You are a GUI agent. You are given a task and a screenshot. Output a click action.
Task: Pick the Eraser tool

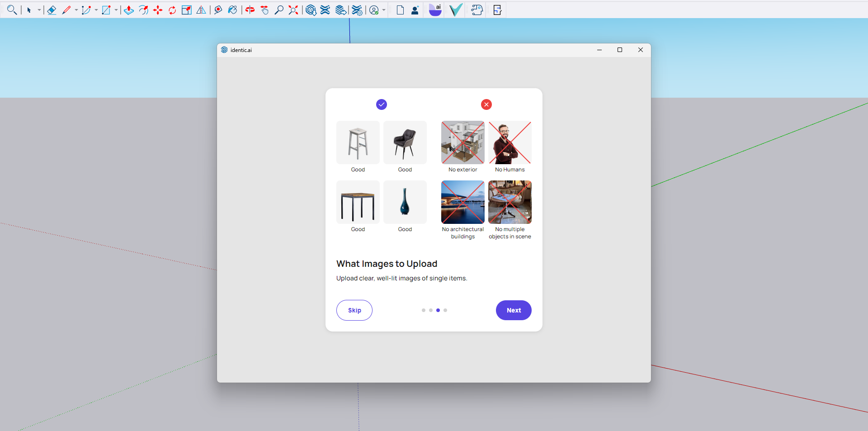(52, 10)
